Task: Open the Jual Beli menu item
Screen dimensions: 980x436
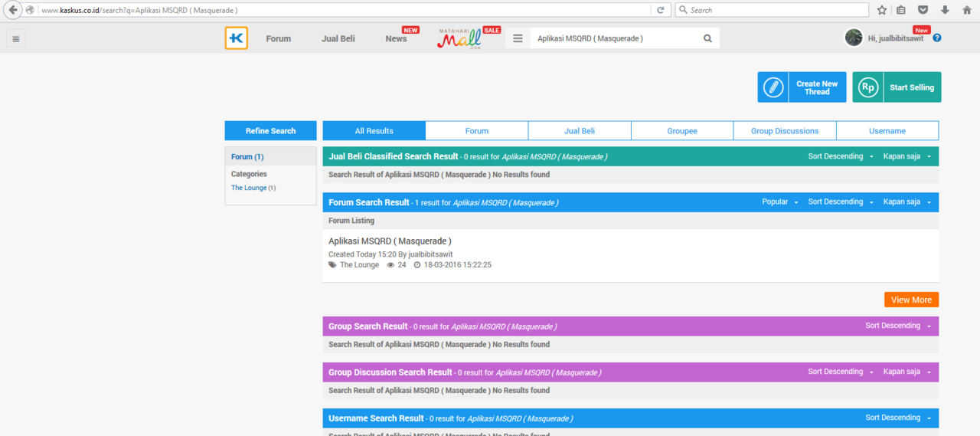Action: point(338,38)
